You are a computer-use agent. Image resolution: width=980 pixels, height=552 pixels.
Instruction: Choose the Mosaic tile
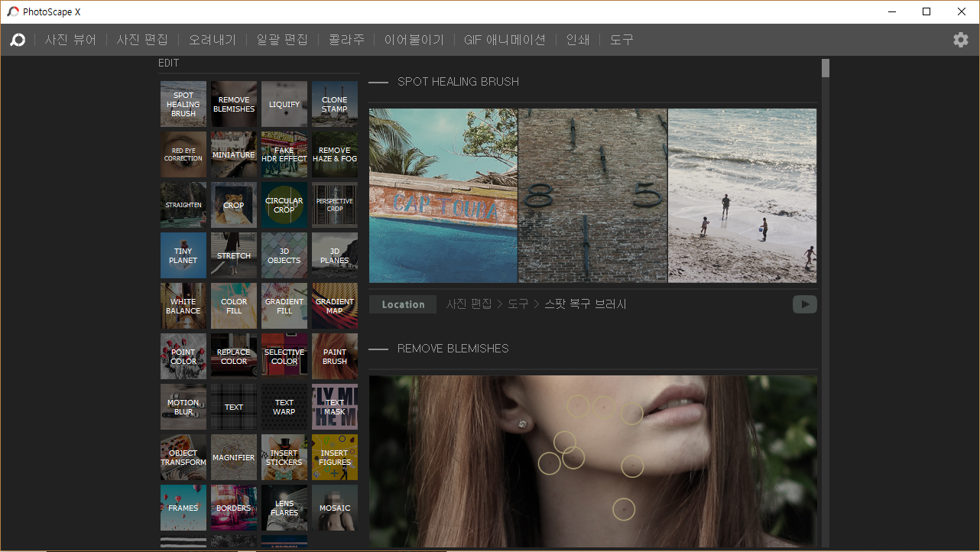[x=335, y=508]
